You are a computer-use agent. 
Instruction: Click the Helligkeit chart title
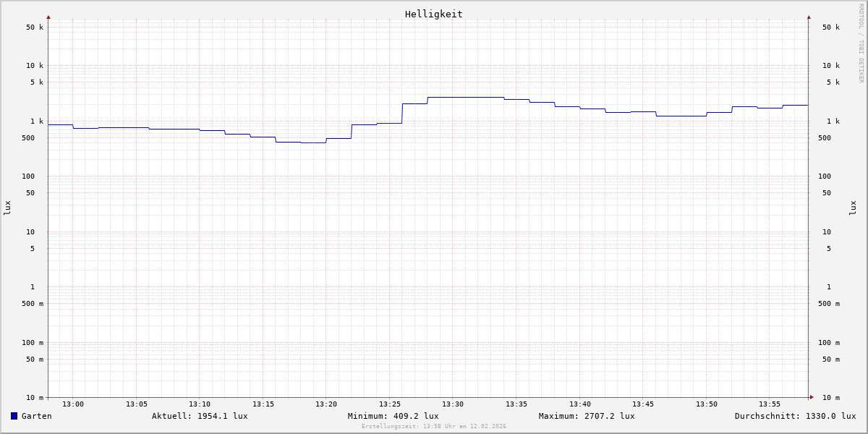[433, 14]
